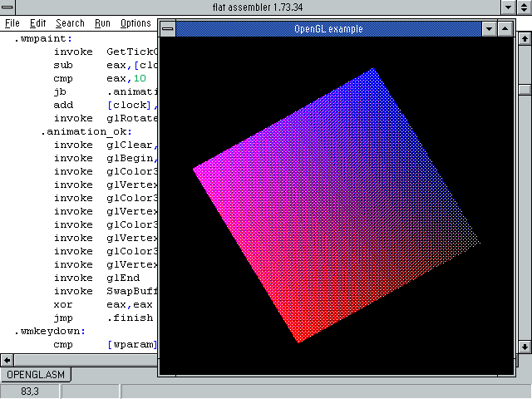Click the jmp .finish line
Viewport: 532px width, 399px height.
103,318
